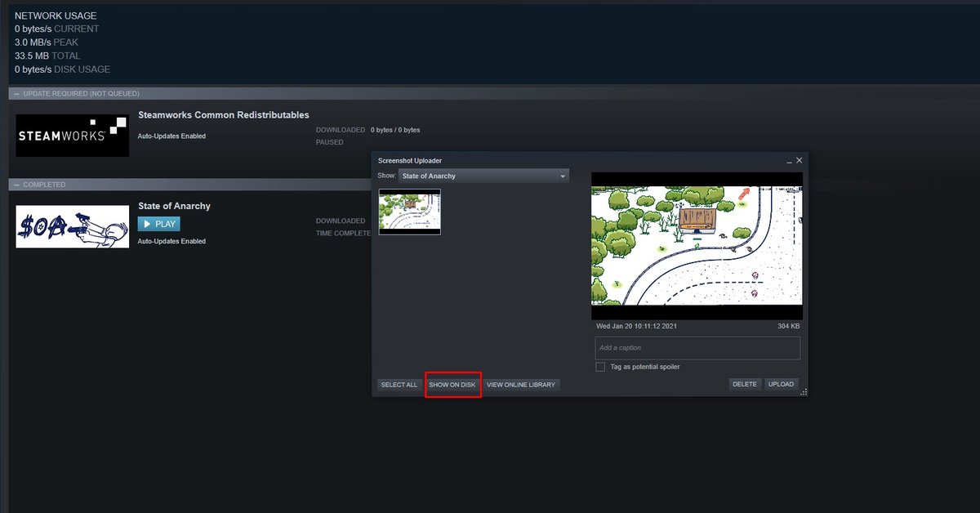Image resolution: width=980 pixels, height=513 pixels.
Task: Click Steamworks Common Redistributables title
Action: (x=224, y=115)
